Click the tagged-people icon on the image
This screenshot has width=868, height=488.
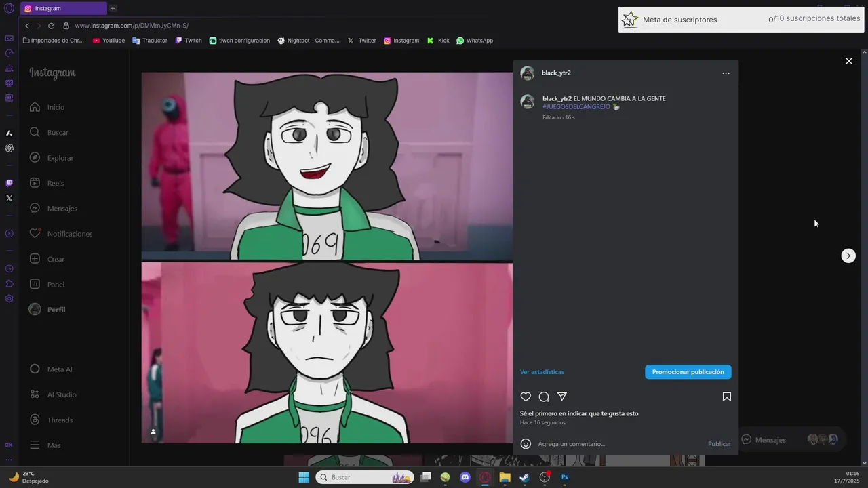tap(153, 432)
